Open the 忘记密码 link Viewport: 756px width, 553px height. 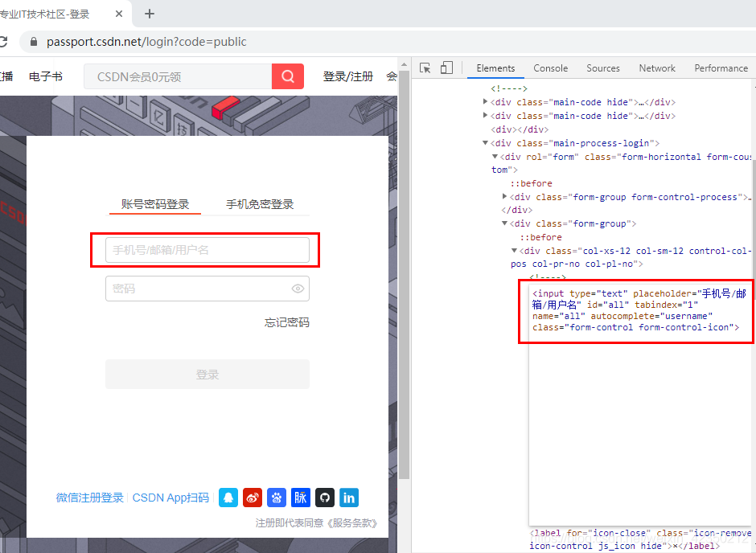(287, 322)
